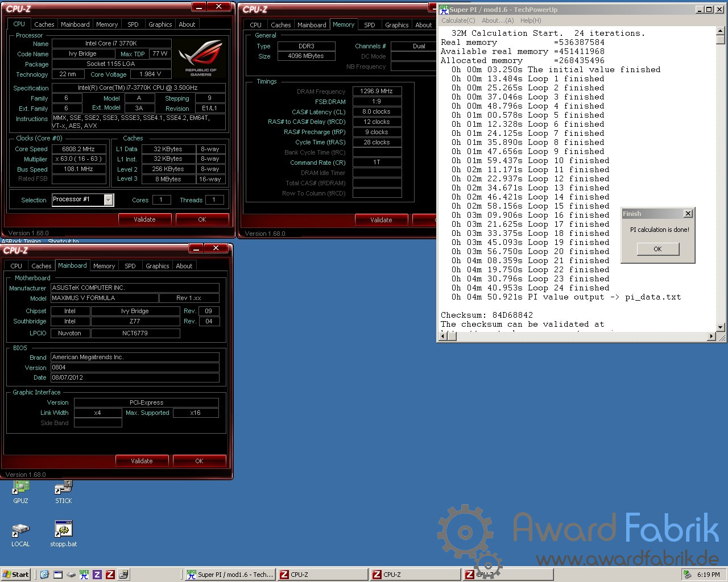
Task: Open the Selection Processor #1 dropdown
Action: (x=109, y=199)
